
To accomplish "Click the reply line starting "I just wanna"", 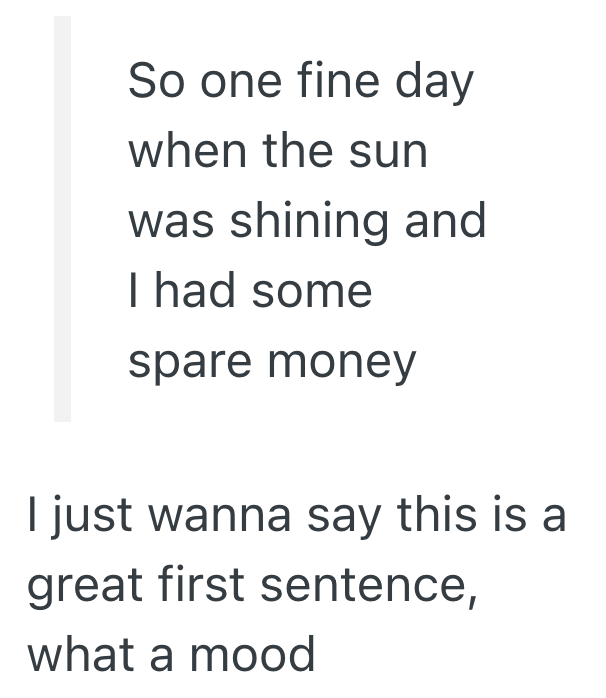I will click(296, 517).
